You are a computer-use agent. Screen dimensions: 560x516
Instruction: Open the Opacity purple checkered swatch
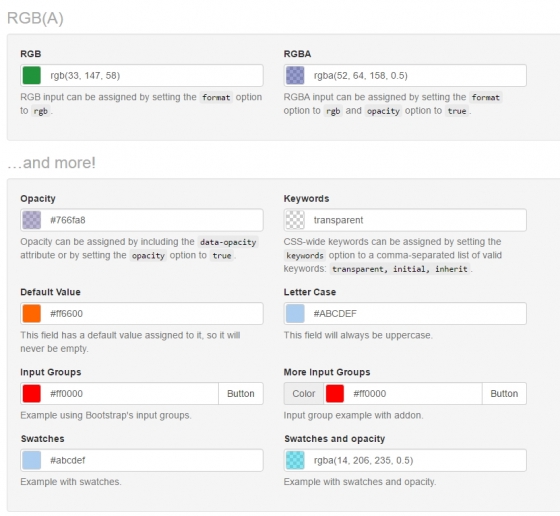coord(32,220)
